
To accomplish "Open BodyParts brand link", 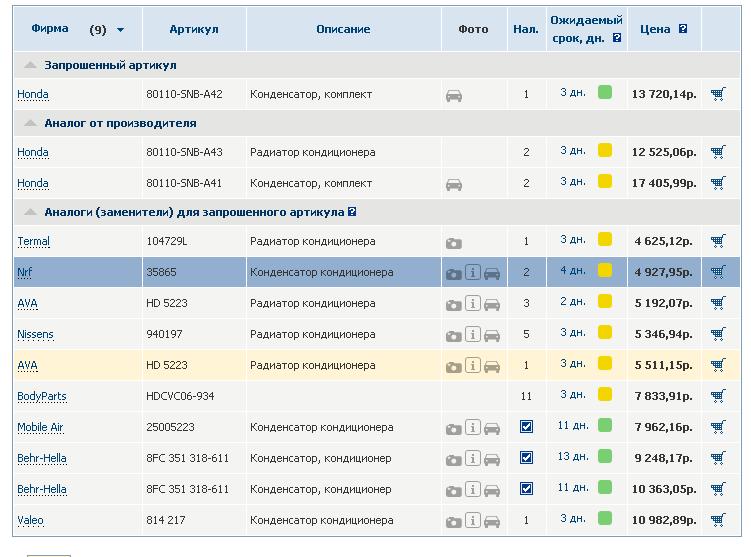I will point(42,397).
